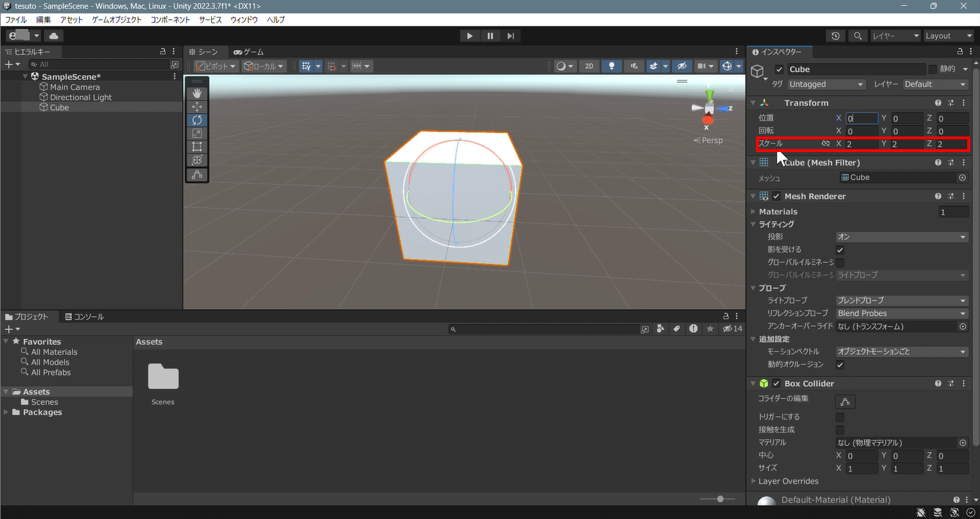Viewport: 980px width, 519px height.
Task: Start play mode with Play button
Action: pyautogui.click(x=469, y=35)
